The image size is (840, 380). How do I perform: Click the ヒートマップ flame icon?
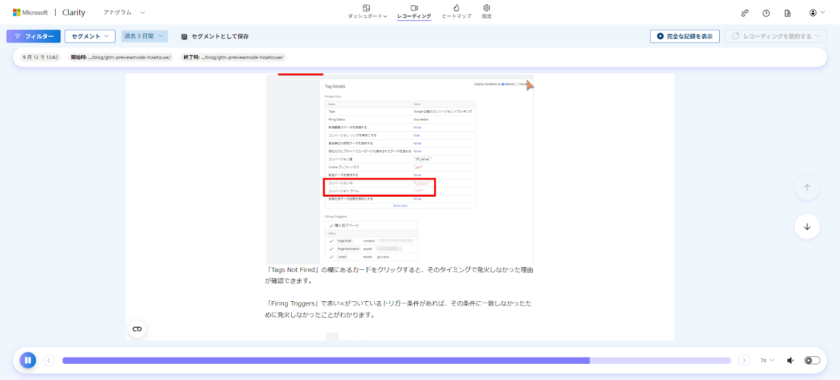point(456,8)
